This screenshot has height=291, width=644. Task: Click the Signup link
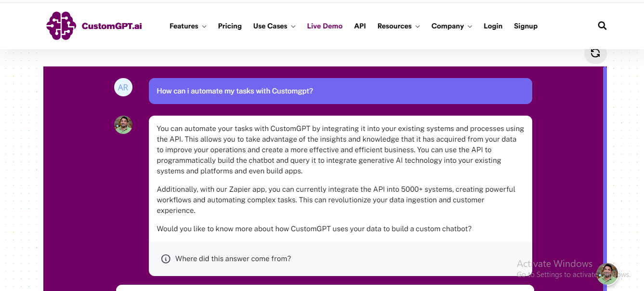coord(526,26)
